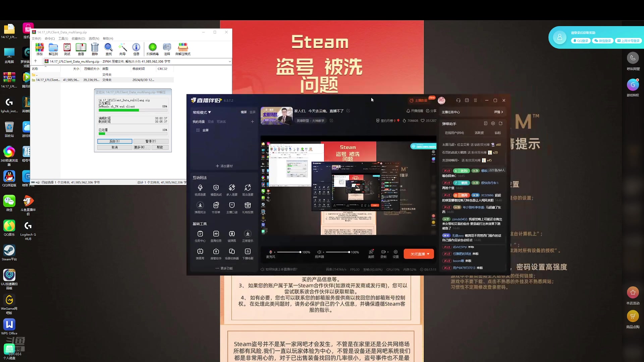The height and width of the screenshot is (362, 644).
Task: Open 主播口袋 feature icon
Action: click(232, 207)
